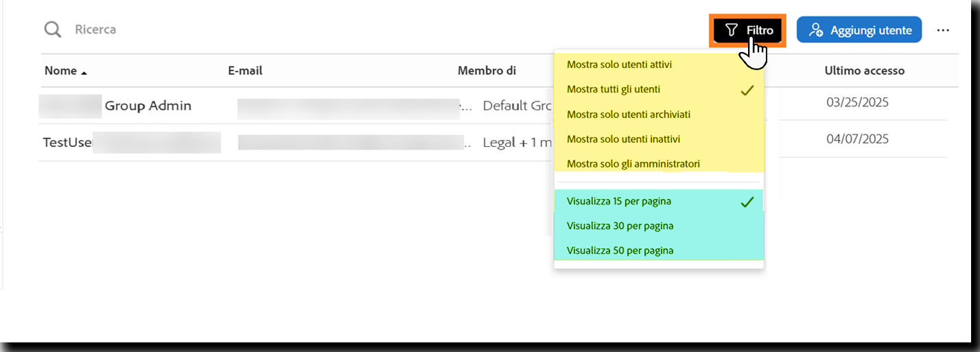
Task: Toggle the Filtro dropdown button
Action: [748, 30]
